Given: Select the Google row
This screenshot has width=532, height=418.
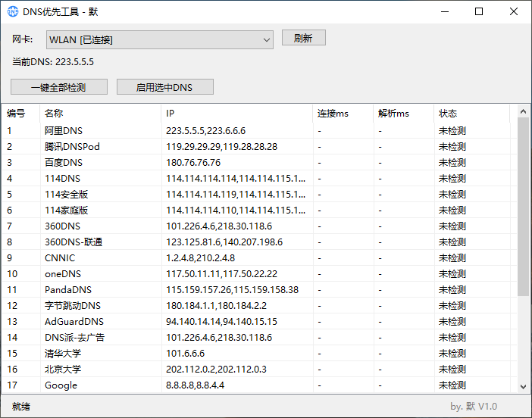Looking at the screenshot, I should coord(259,385).
